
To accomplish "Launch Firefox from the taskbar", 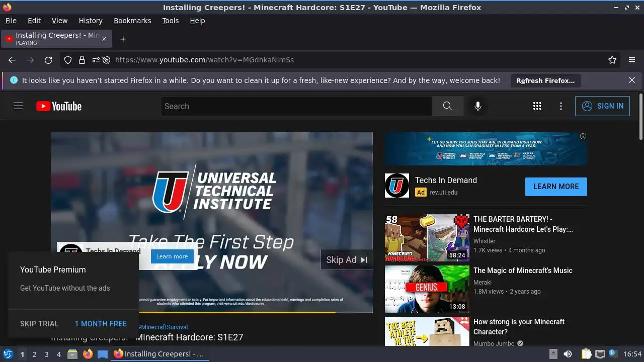I will [x=88, y=354].
